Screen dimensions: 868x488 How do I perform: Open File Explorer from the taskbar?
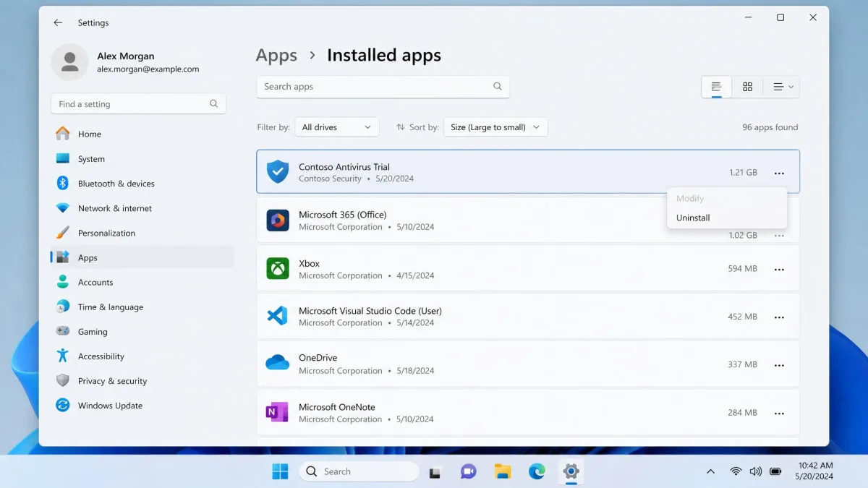click(x=503, y=472)
